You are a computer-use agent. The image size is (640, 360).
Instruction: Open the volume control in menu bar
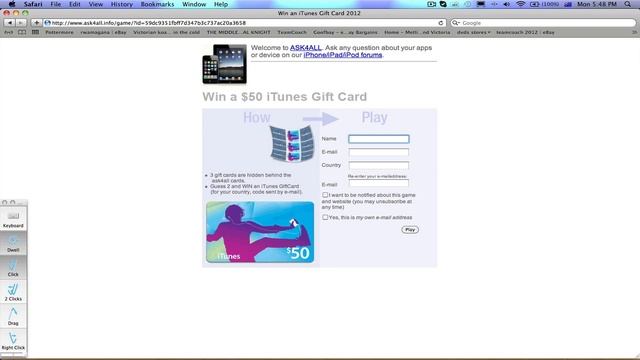[x=507, y=4]
